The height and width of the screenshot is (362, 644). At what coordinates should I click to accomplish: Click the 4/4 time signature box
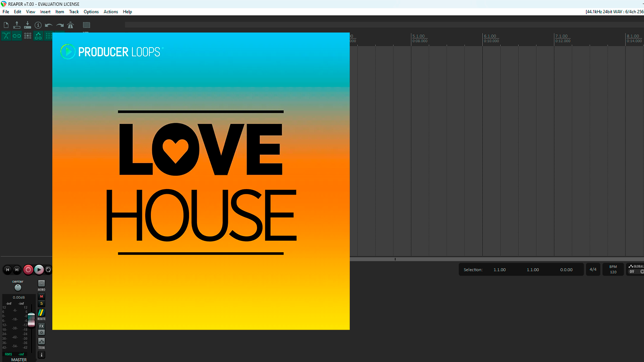click(593, 270)
